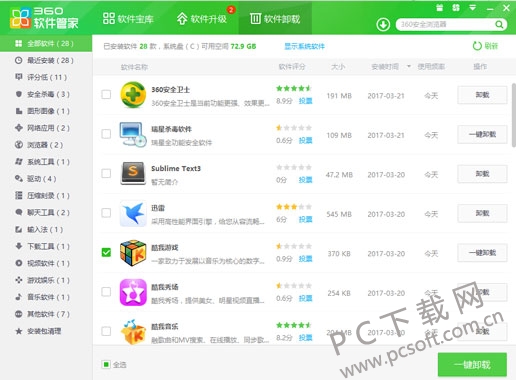Select 浏览器 category in sidebar
This screenshot has height=380, width=516.
[46, 145]
